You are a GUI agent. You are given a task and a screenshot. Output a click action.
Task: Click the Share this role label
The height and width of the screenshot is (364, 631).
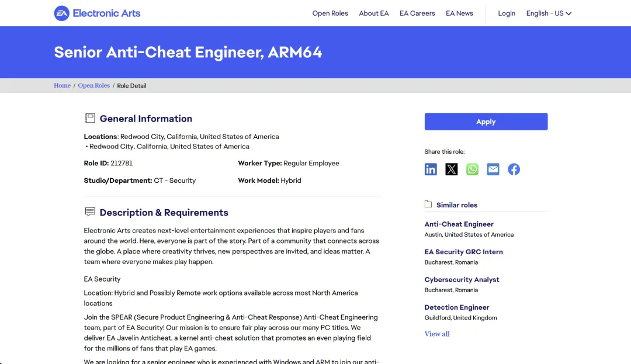tap(444, 152)
